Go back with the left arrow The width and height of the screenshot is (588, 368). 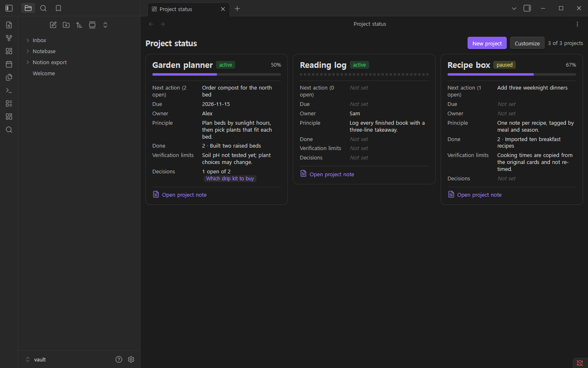click(x=151, y=24)
